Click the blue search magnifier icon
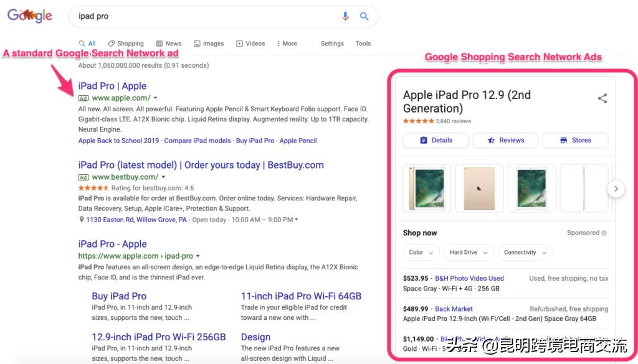This screenshot has width=638, height=364. click(364, 16)
